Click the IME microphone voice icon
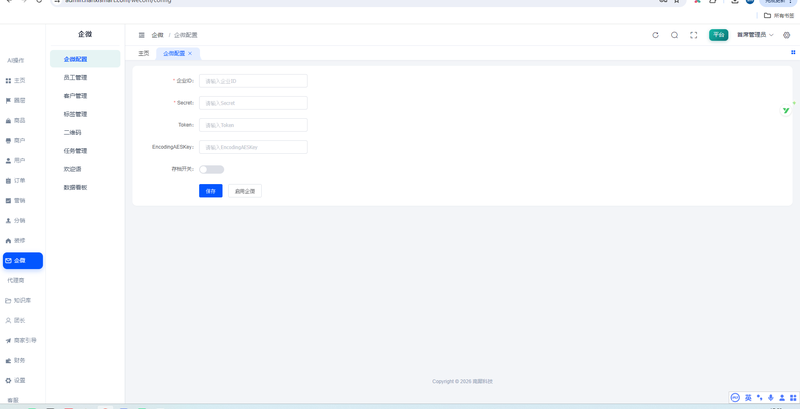 770,398
